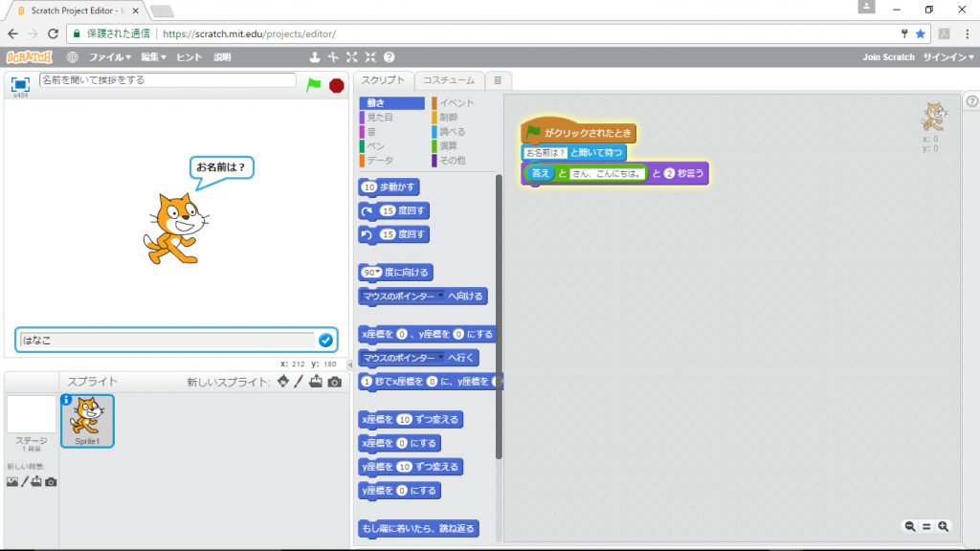Paint a new backdrop
The height and width of the screenshot is (551, 980).
pos(25,482)
